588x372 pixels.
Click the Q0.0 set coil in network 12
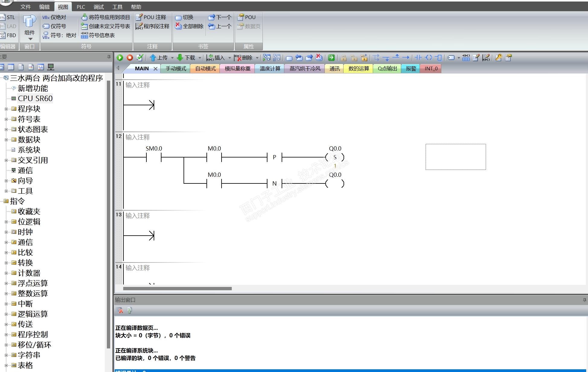335,157
